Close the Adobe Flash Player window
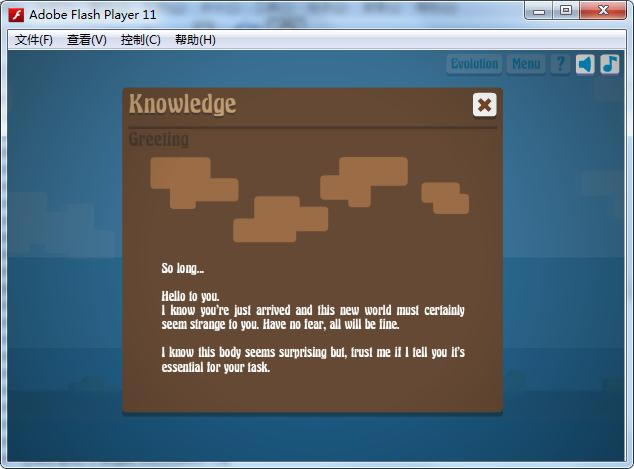The image size is (634, 469). coord(603,11)
